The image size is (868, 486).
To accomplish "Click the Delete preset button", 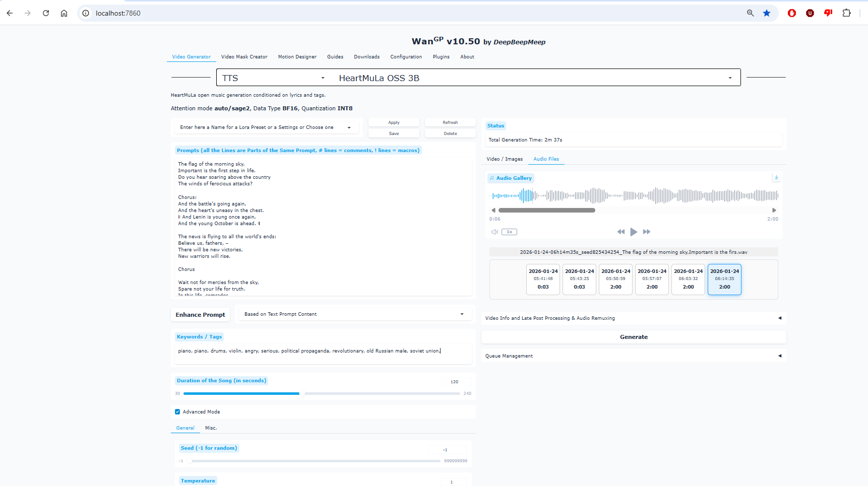I will pyautogui.click(x=450, y=133).
